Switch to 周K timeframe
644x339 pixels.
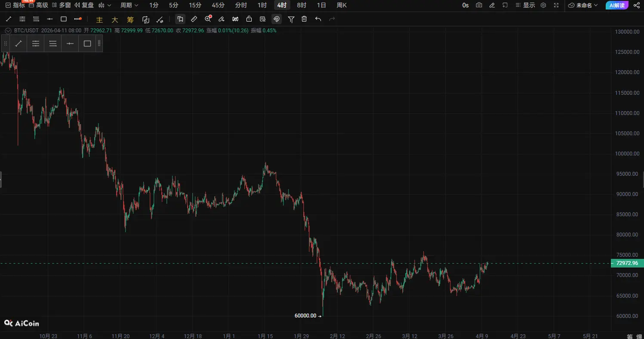[342, 5]
